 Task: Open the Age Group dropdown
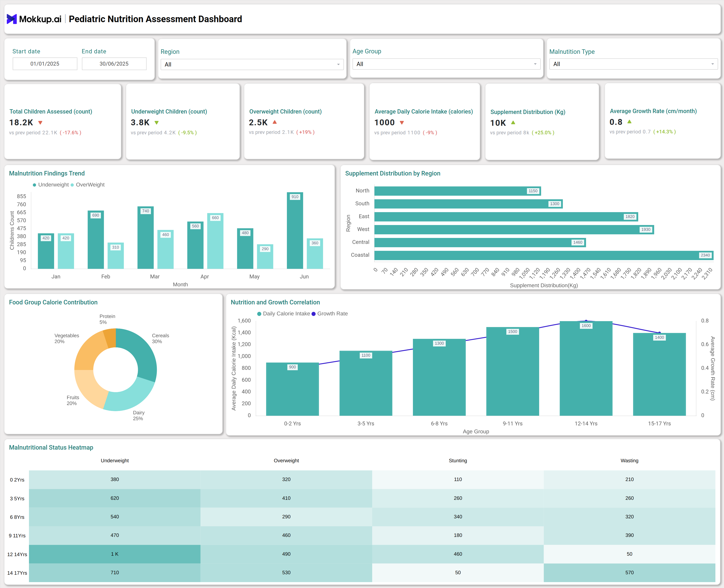click(x=446, y=64)
